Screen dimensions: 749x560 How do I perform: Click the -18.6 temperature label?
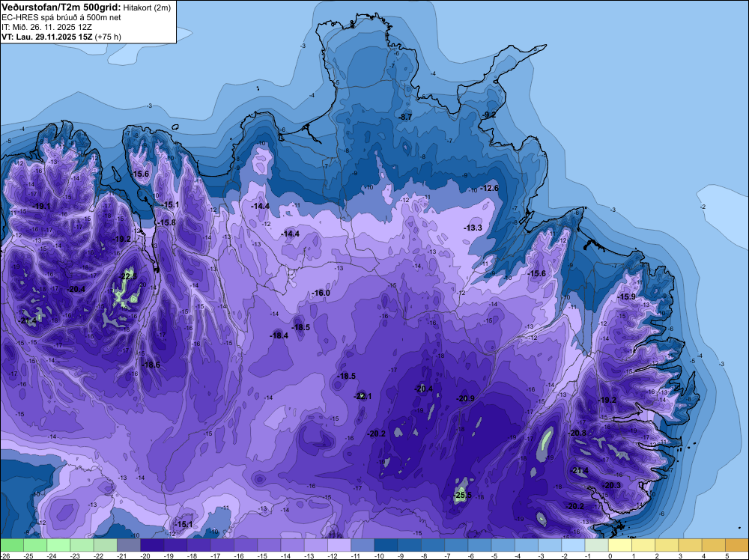click(151, 365)
